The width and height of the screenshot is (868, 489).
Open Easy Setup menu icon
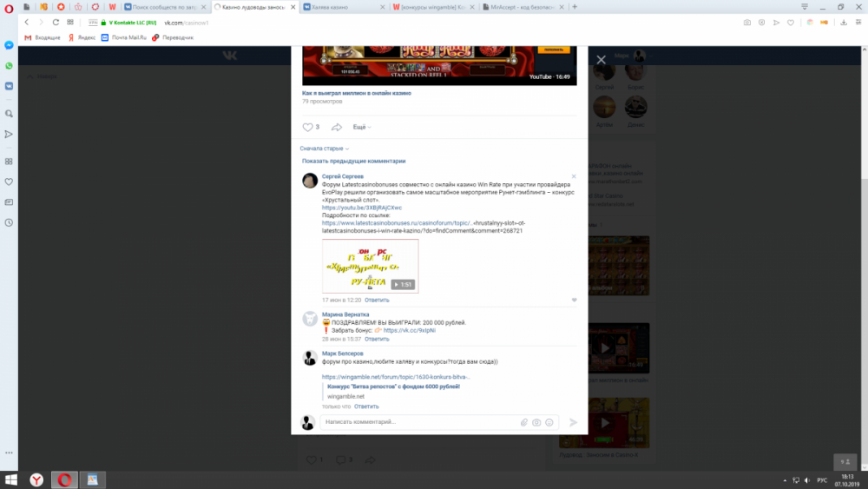point(858,23)
